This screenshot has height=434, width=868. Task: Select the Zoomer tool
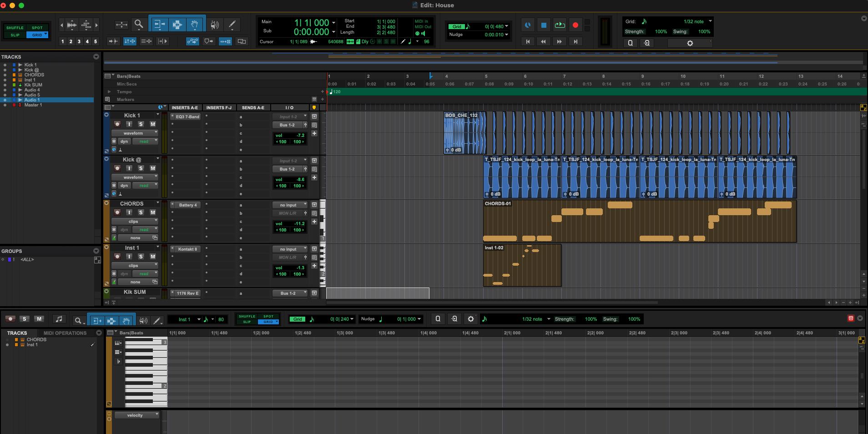pos(139,24)
